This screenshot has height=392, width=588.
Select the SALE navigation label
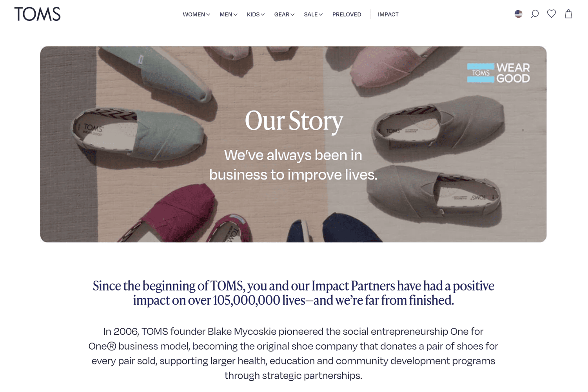coord(310,15)
